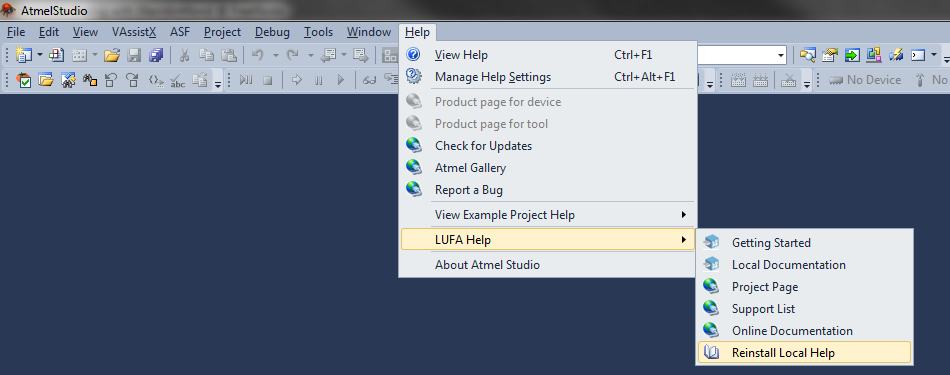Click the Start Debugging play icon
Screen dimensions: 950x375
point(340,79)
